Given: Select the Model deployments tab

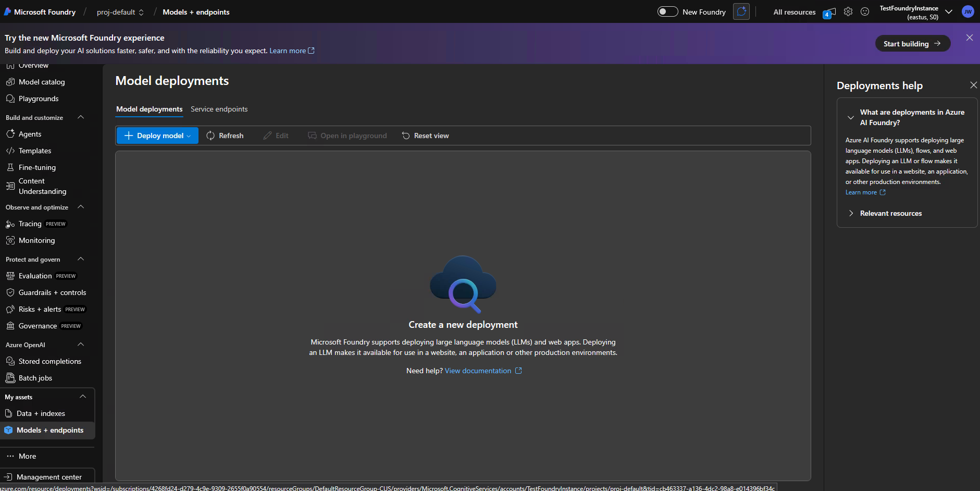Looking at the screenshot, I should [150, 109].
